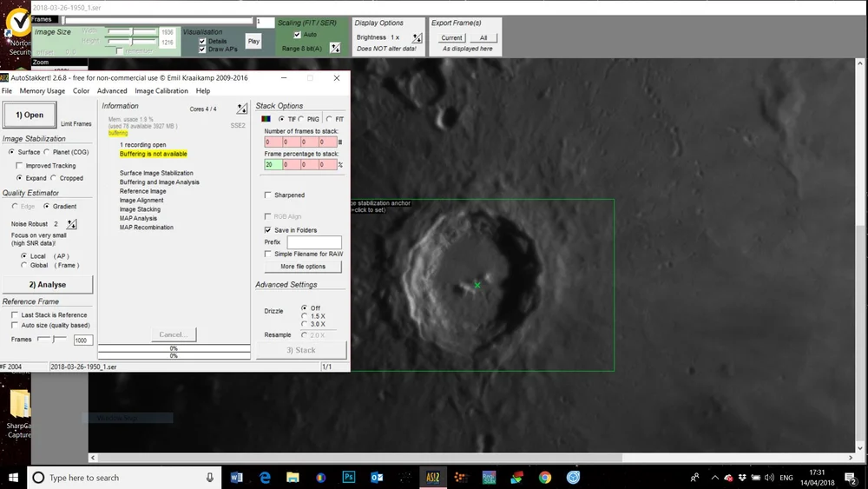Select Planet (COG) stabilization mode
Viewport: 868px width, 489px height.
pos(47,152)
